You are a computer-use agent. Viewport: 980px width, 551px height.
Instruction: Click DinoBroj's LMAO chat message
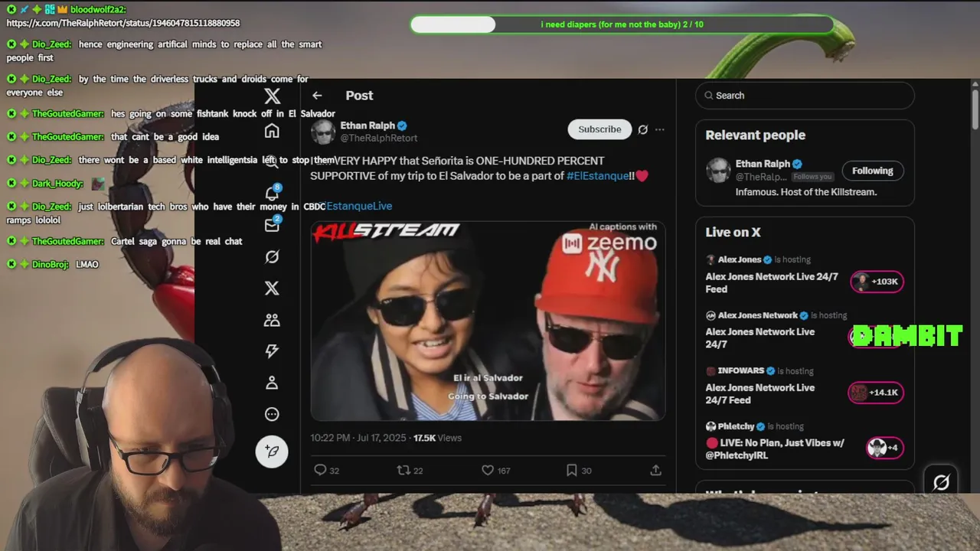87,264
